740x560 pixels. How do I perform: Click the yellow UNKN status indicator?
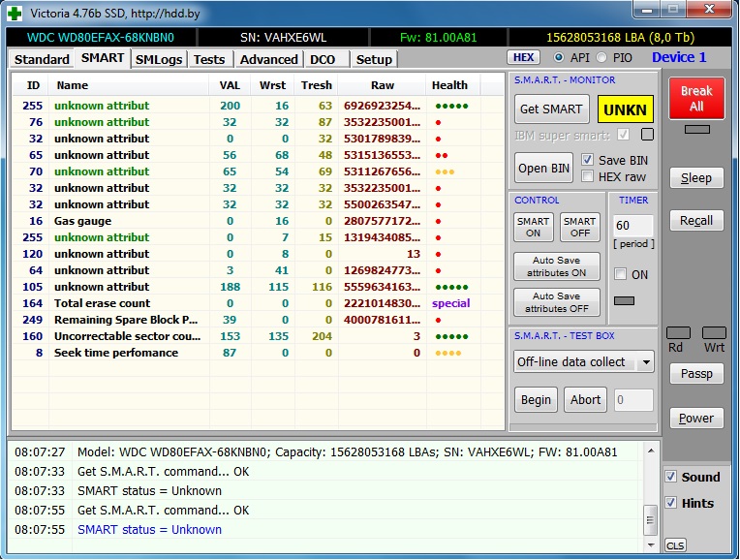coord(626,109)
